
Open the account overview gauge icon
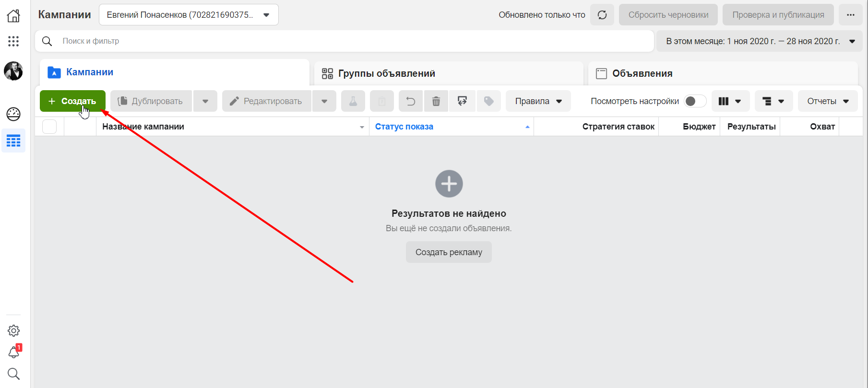13,114
